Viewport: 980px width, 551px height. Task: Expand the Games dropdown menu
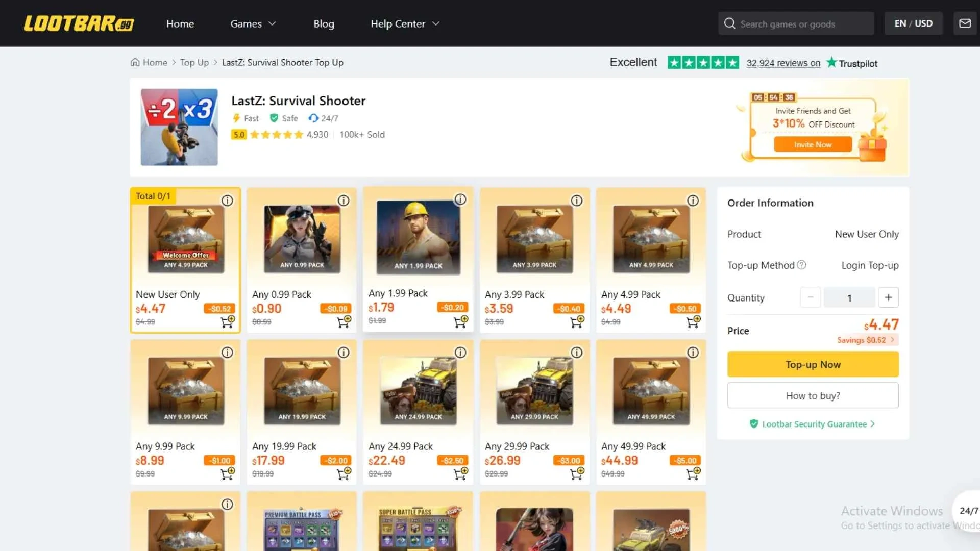pyautogui.click(x=253, y=23)
